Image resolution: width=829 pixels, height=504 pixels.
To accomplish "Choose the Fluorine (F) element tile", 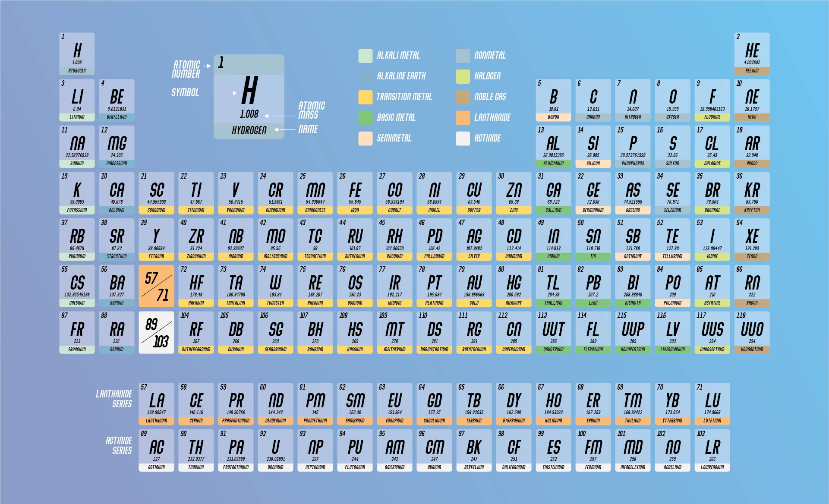I will [x=712, y=100].
